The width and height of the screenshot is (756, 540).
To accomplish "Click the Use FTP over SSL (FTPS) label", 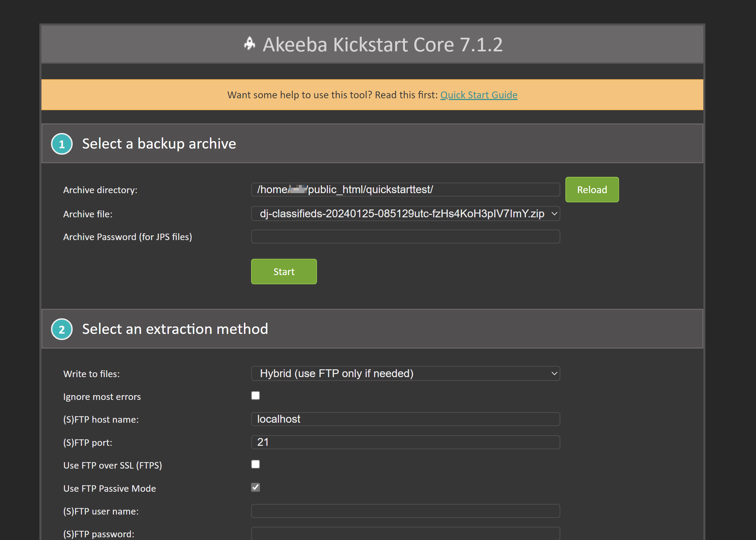I will 112,465.
